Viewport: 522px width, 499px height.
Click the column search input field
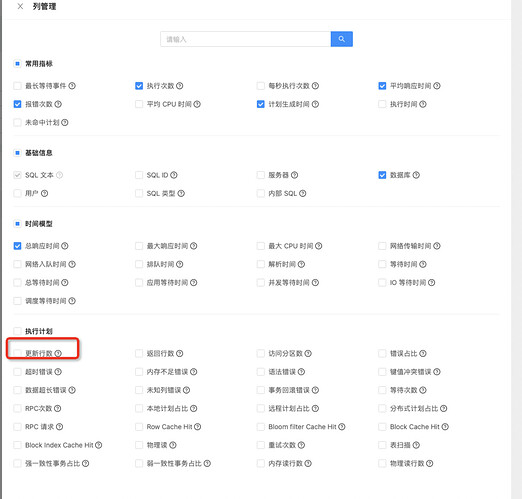click(246, 39)
